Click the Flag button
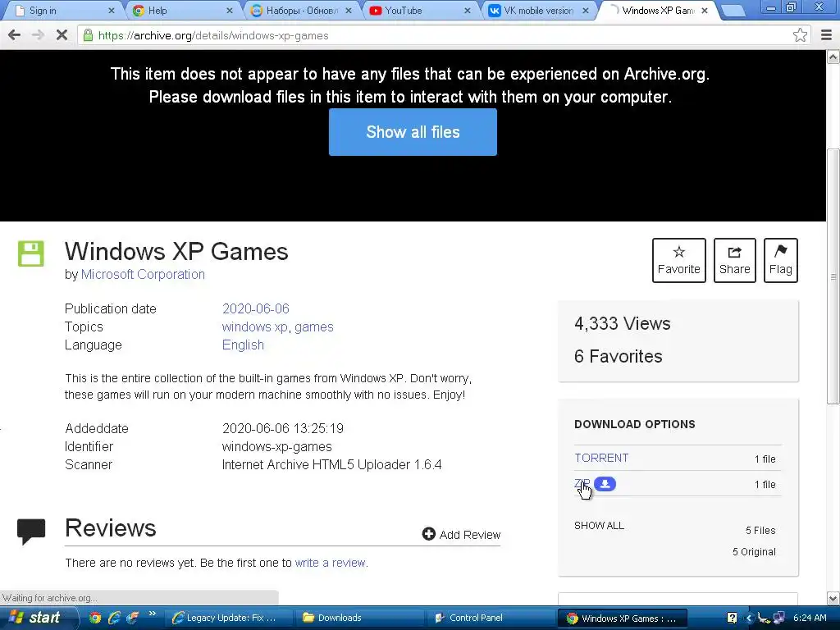840x630 pixels. click(781, 260)
